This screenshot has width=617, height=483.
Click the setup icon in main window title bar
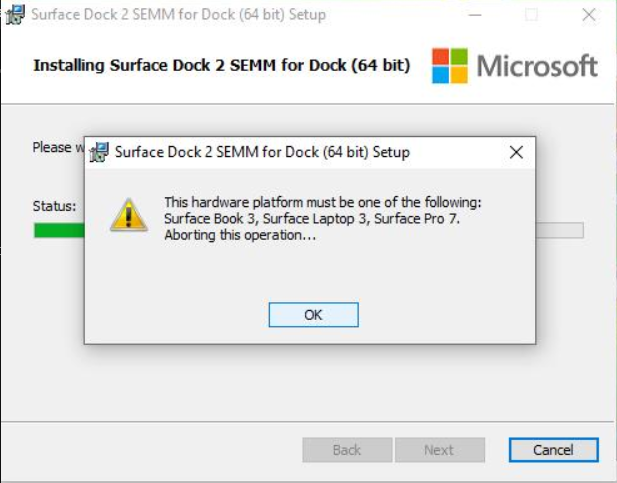click(16, 14)
